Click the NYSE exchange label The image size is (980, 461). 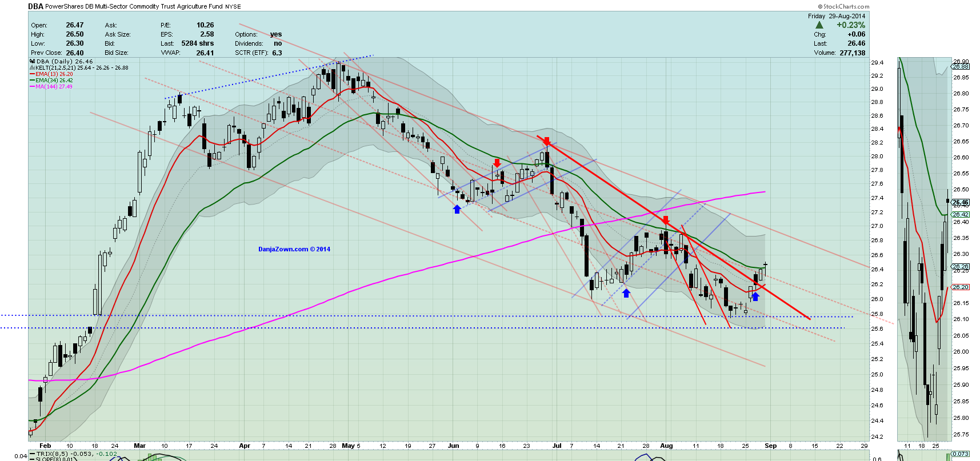pos(233,7)
